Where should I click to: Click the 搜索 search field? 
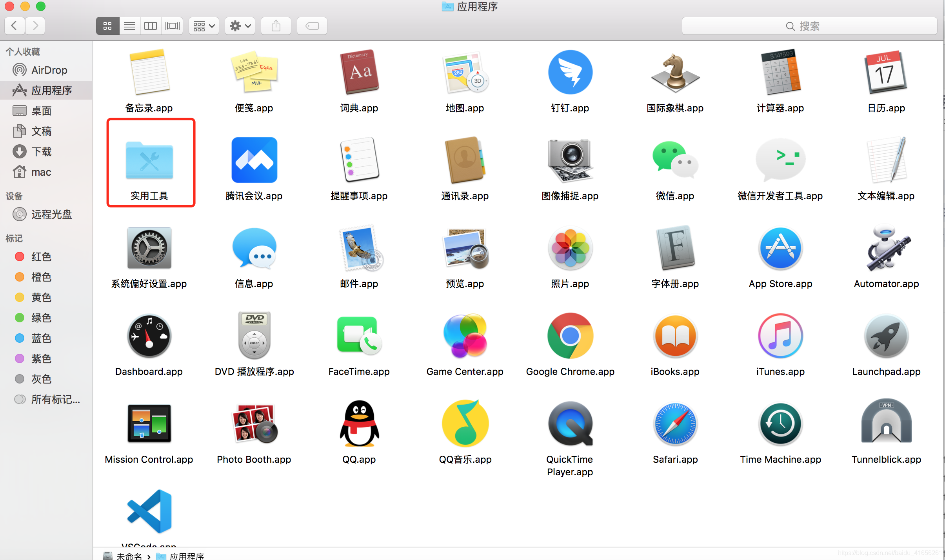pos(810,26)
